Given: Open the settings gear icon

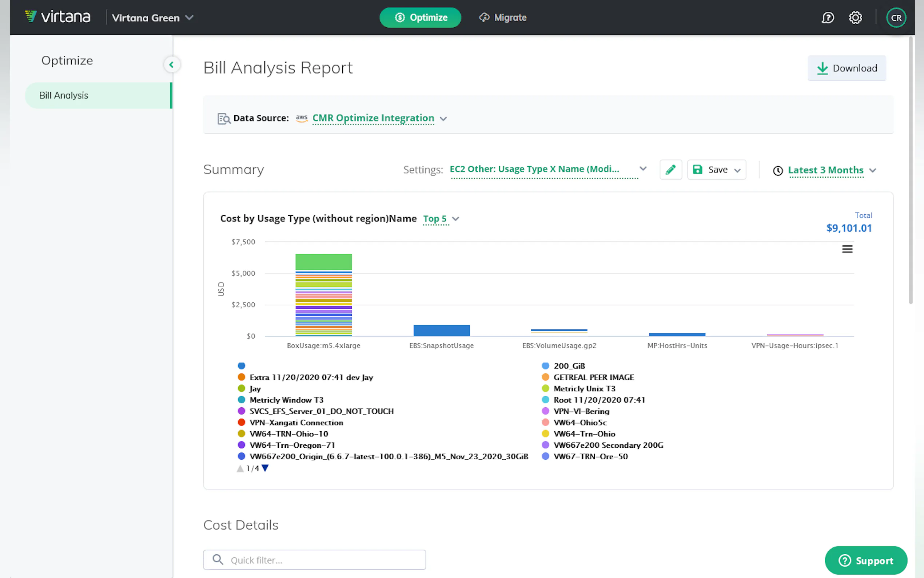Looking at the screenshot, I should [855, 17].
